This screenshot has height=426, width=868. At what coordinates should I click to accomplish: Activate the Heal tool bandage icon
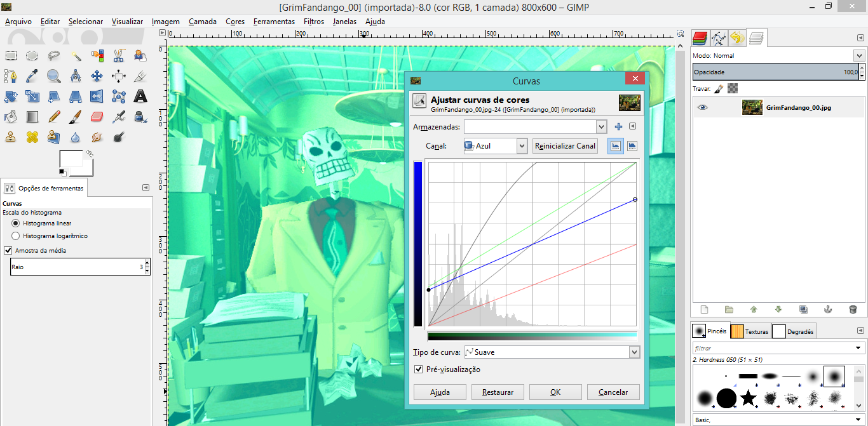32,137
